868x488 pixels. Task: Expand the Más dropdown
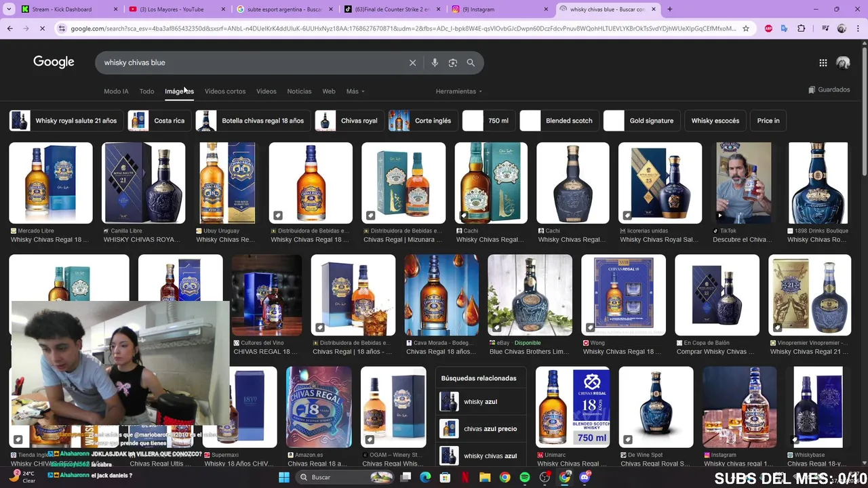tap(355, 91)
